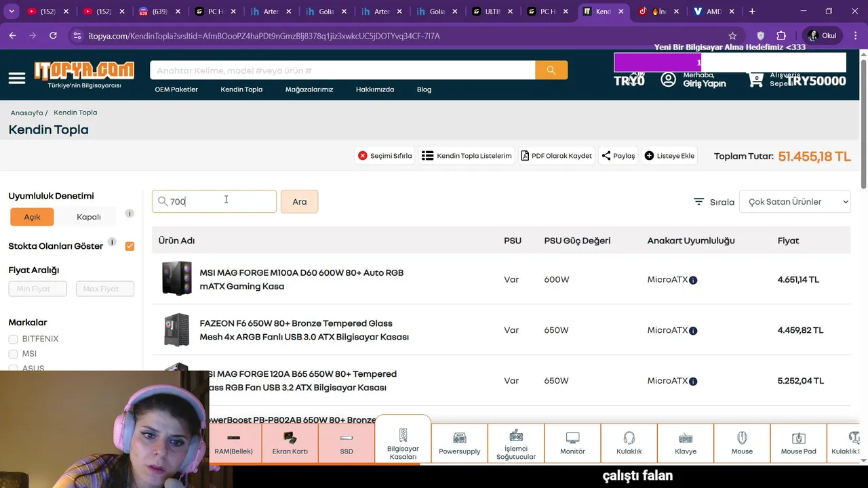This screenshot has width=868, height=488.
Task: Open Hakkımızda menu item
Action: point(375,89)
